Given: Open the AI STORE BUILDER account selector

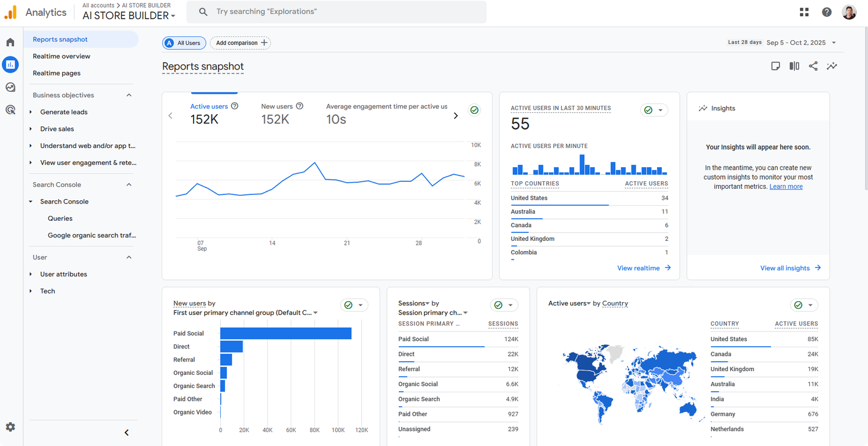Looking at the screenshot, I should 129,16.
